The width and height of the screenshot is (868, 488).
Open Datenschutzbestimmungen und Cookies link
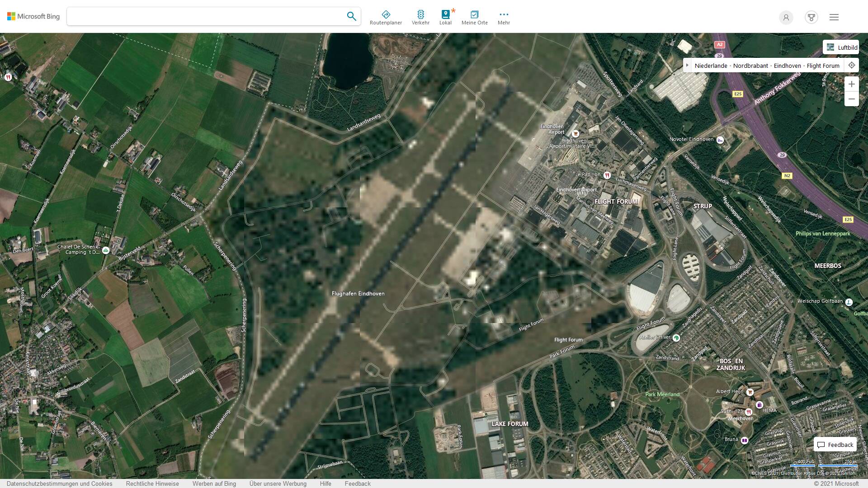[59, 483]
